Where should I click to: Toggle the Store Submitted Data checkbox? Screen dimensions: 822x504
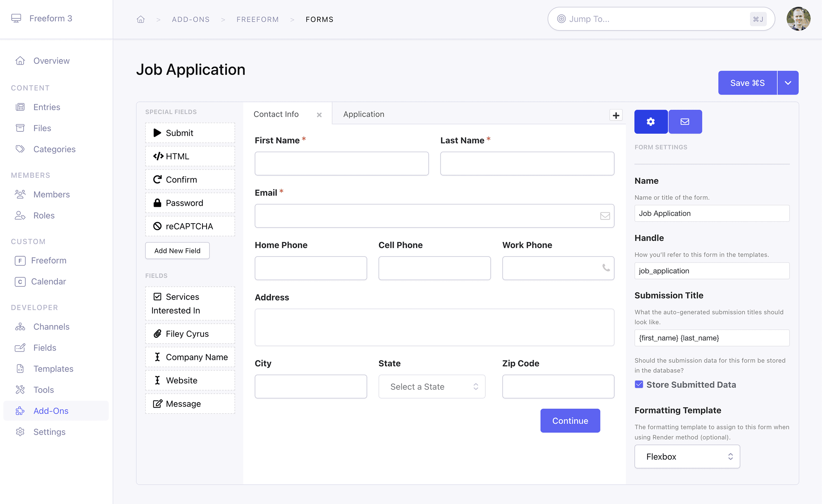point(638,384)
